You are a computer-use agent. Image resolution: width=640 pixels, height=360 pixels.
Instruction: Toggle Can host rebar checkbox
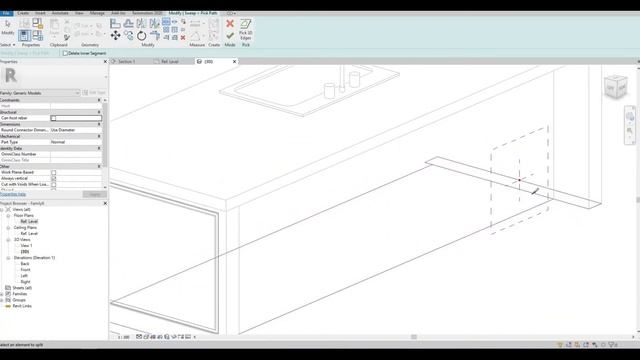tap(53, 118)
